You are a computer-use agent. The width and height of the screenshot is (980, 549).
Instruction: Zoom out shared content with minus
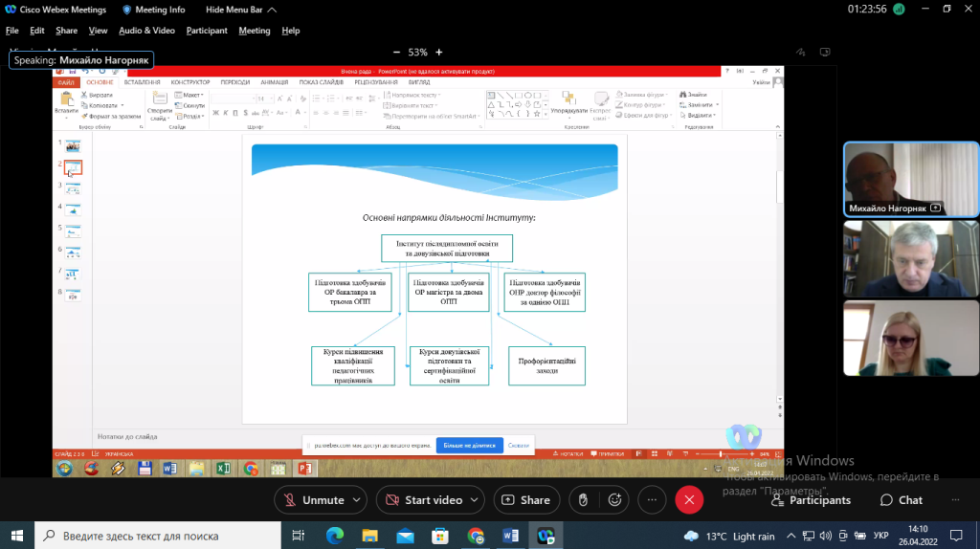(x=396, y=53)
